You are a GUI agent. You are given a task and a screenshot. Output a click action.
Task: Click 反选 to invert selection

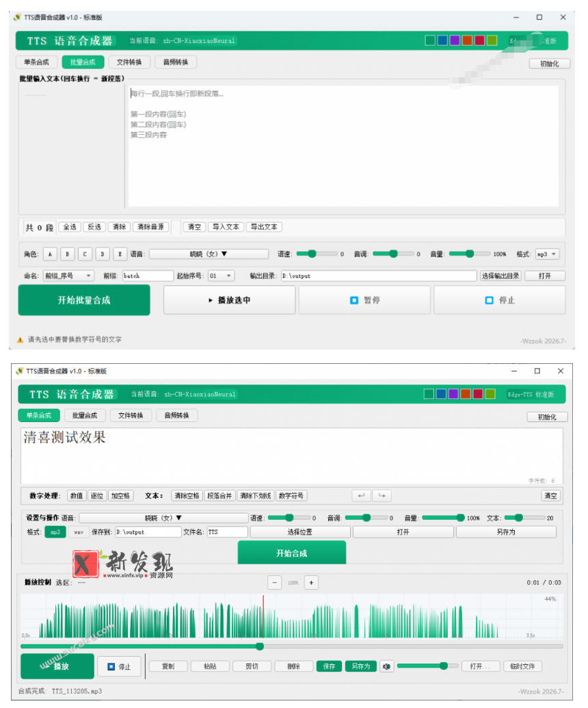[x=94, y=226]
